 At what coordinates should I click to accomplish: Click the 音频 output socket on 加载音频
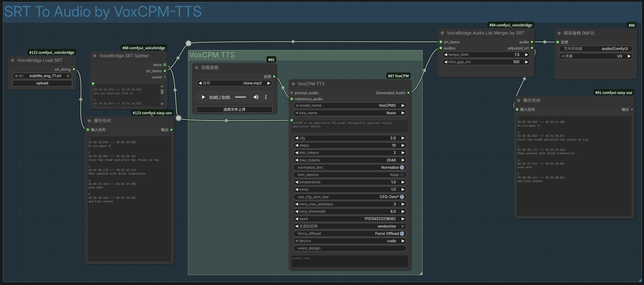pyautogui.click(x=274, y=77)
